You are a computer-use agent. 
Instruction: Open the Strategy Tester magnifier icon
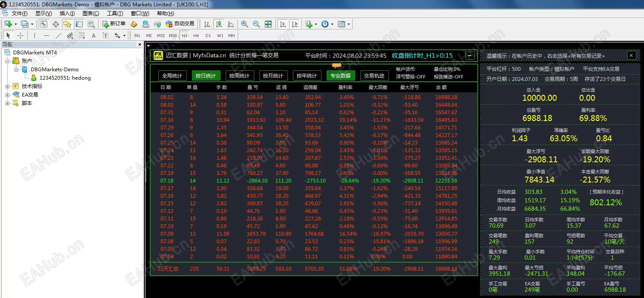[91, 24]
